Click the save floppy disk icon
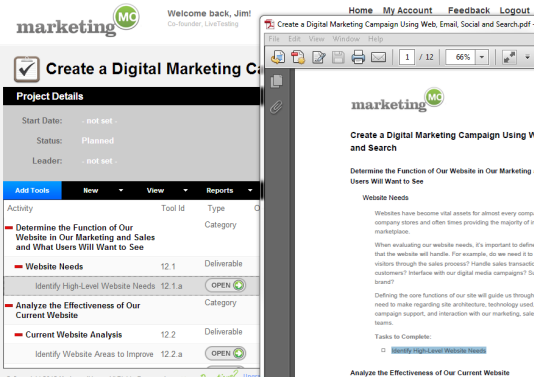The image size is (534, 377). tap(338, 57)
